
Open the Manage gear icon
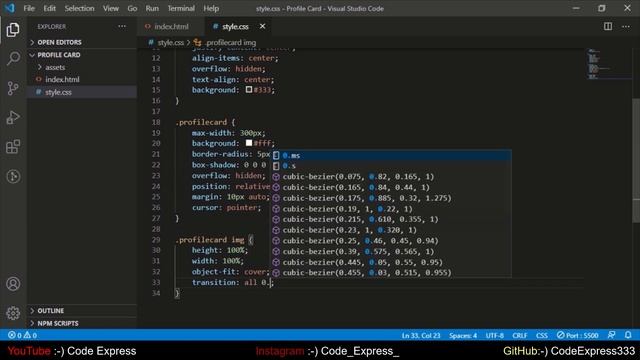tap(13, 313)
